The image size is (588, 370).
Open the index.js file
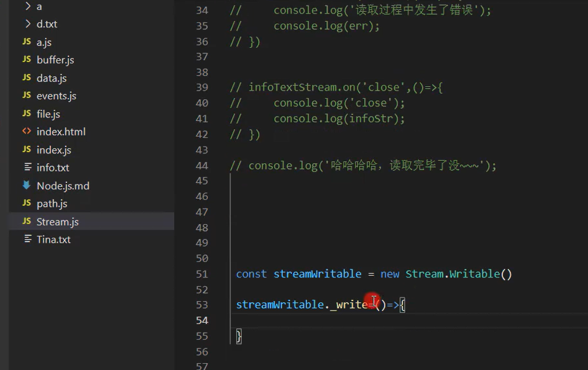click(52, 149)
